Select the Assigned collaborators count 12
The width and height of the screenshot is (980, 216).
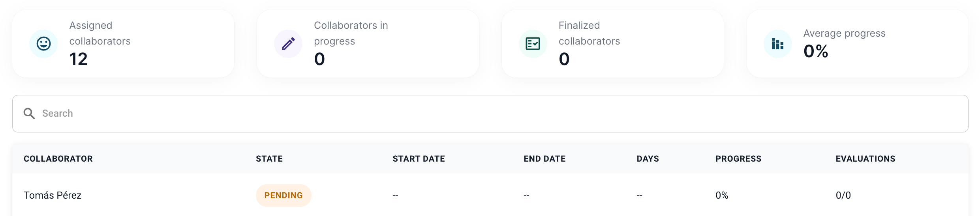pyautogui.click(x=78, y=59)
